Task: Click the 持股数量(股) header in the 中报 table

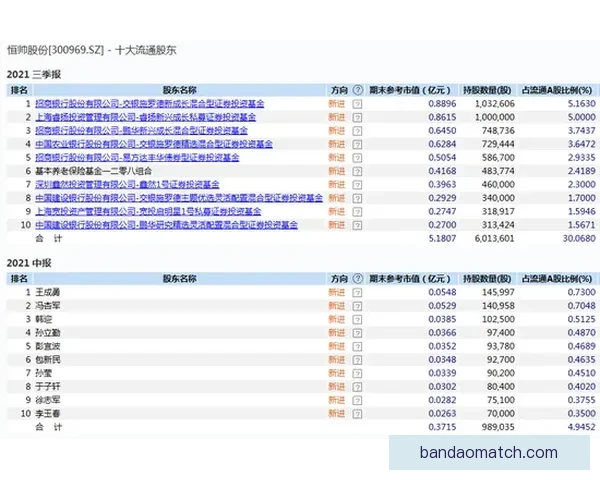Action: point(487,279)
